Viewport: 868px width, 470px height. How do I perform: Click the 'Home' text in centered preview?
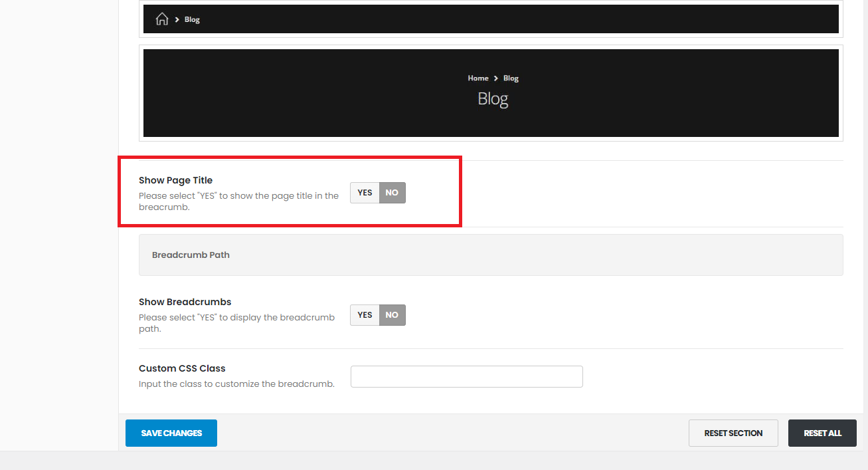tap(478, 78)
